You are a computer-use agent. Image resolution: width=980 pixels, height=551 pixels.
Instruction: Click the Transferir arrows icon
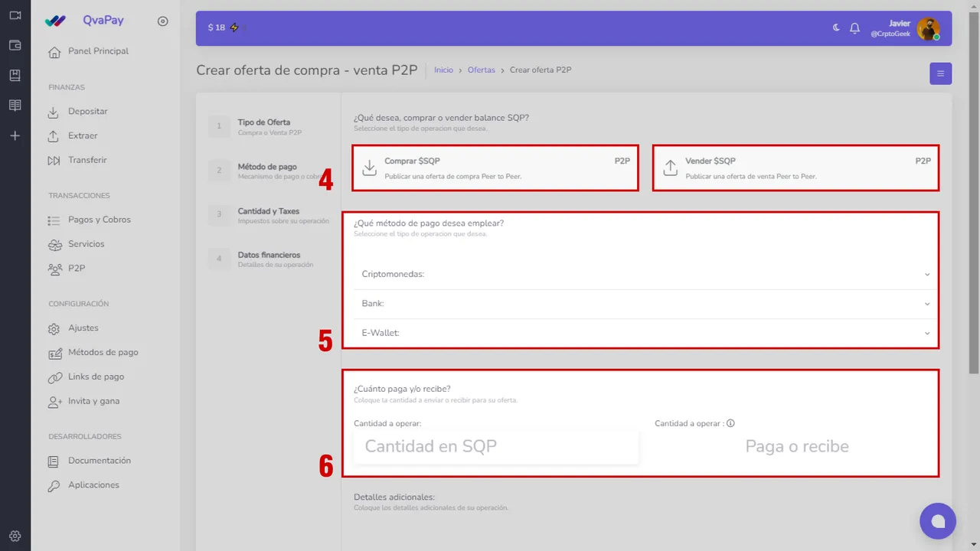(54, 161)
